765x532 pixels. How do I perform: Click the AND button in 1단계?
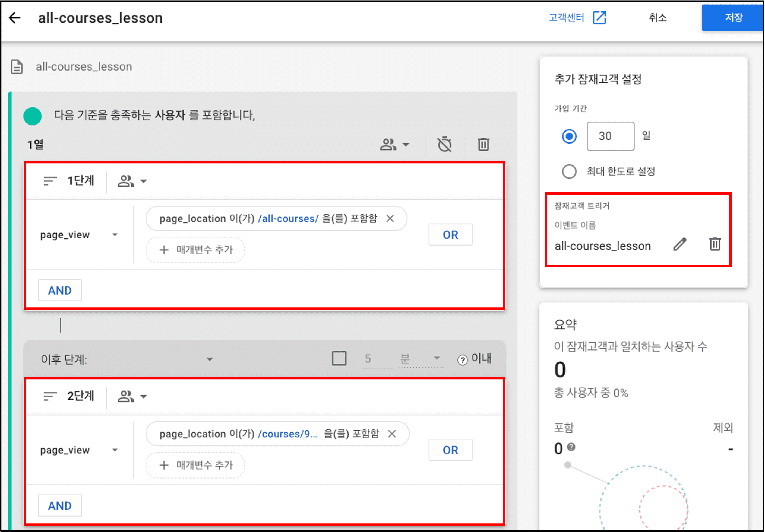[x=60, y=290]
